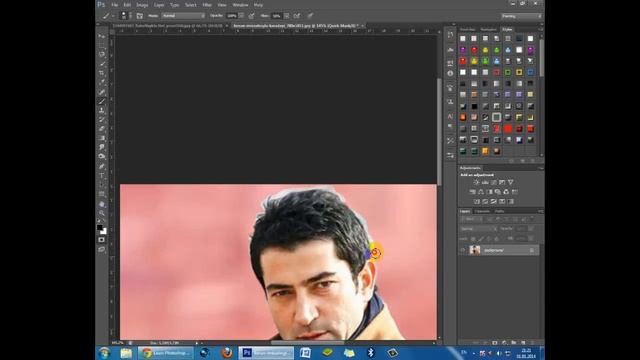
Task: Open the Edit menu
Action: coord(127,5)
